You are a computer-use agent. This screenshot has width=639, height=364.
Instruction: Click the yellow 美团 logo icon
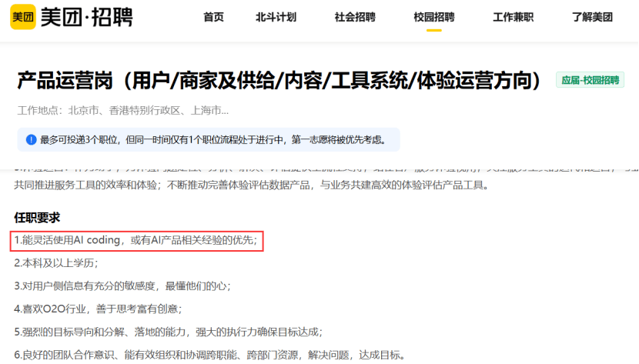tap(23, 17)
